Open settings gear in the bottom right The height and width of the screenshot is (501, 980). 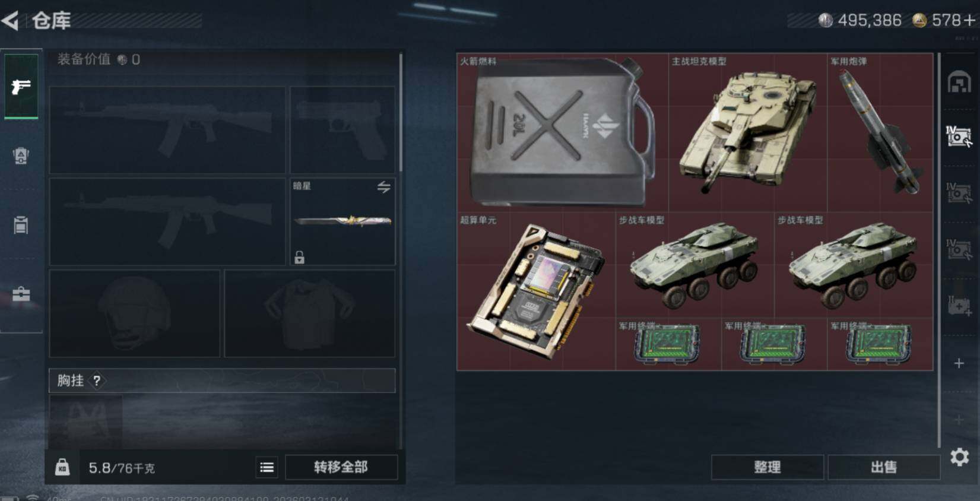coord(959,456)
